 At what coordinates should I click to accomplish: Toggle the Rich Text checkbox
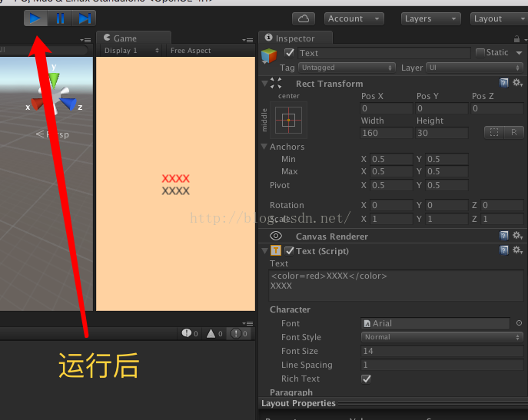[366, 379]
